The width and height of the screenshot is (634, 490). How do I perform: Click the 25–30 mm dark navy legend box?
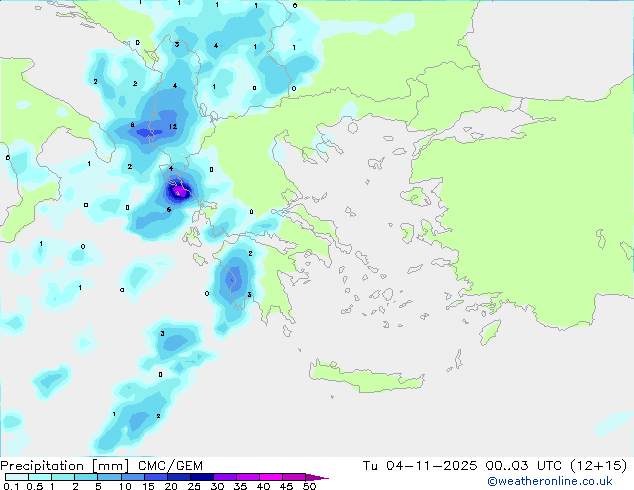tap(201, 477)
